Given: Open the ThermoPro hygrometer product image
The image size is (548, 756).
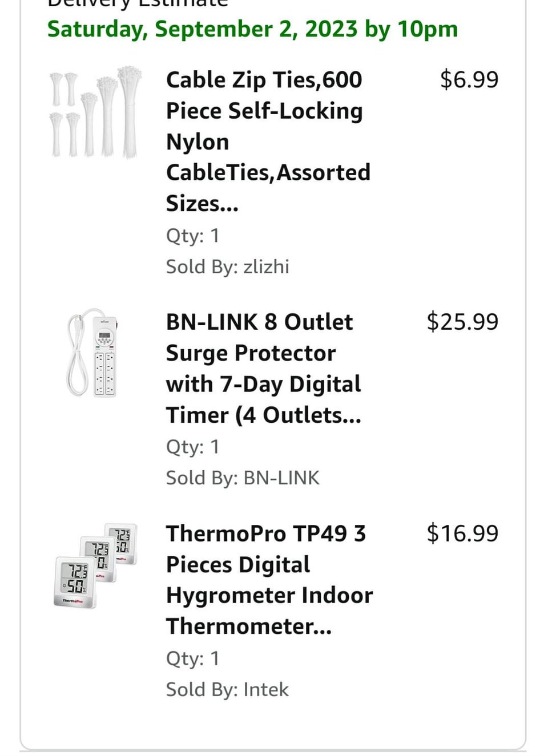Looking at the screenshot, I should [95, 565].
